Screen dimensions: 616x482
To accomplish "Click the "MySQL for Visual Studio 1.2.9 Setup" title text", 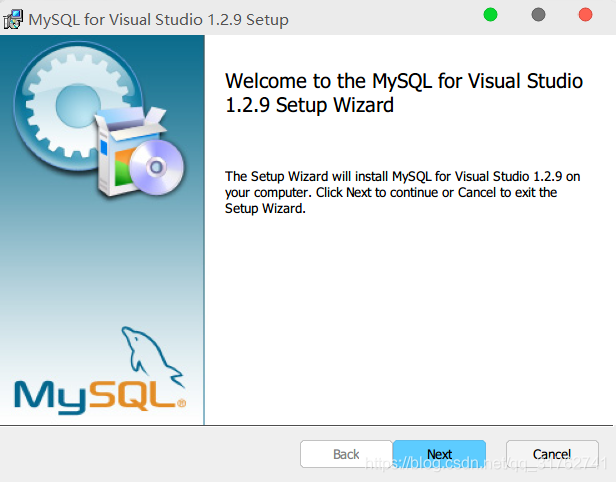I will (x=159, y=20).
